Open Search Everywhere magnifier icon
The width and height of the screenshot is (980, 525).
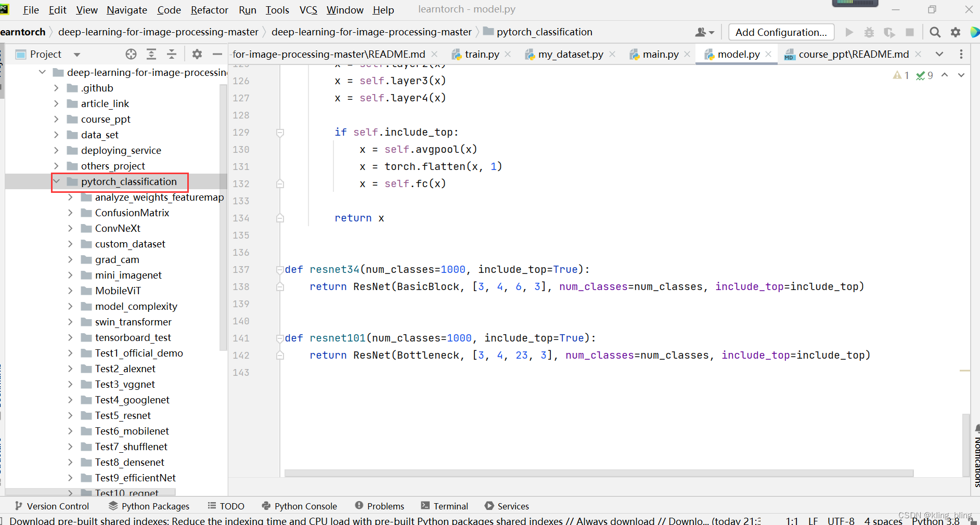(x=935, y=32)
